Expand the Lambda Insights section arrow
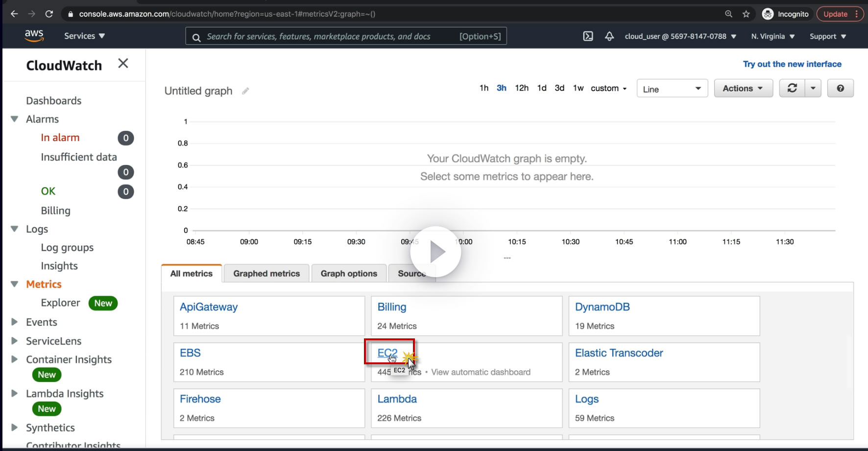The image size is (868, 451). click(15, 393)
